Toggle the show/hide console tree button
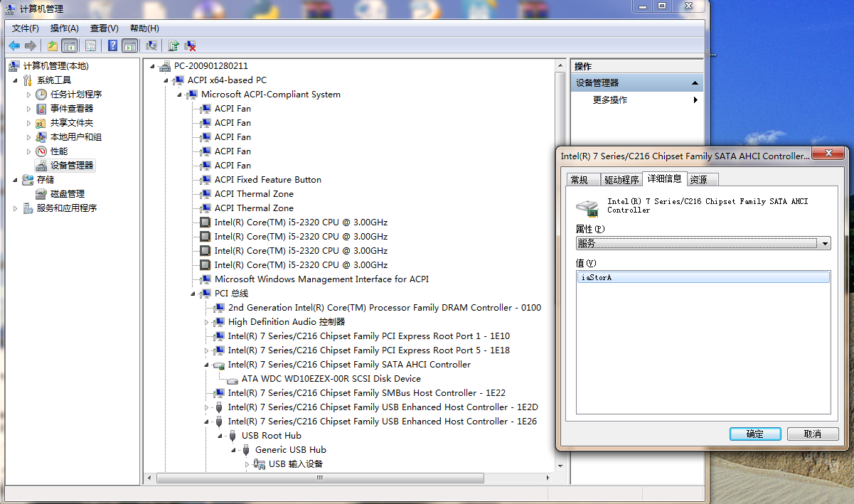Viewport: 854px width, 504px height. (x=70, y=46)
